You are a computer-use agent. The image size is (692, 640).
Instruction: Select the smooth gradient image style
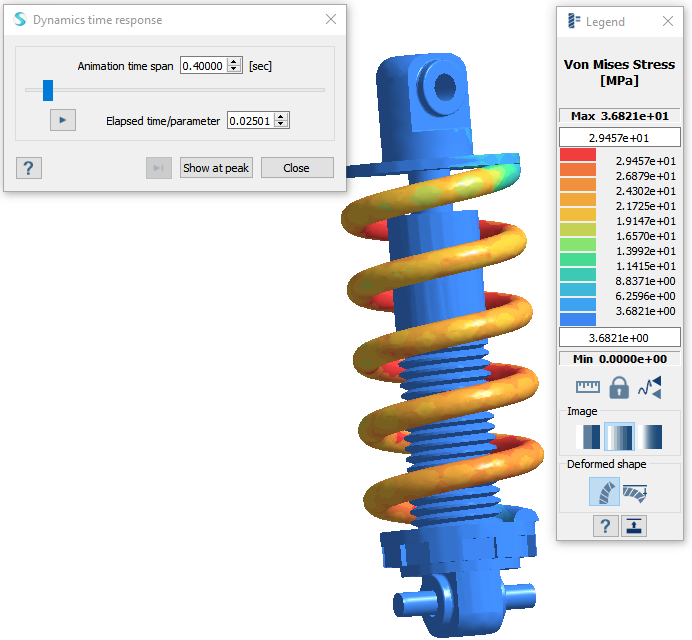650,437
